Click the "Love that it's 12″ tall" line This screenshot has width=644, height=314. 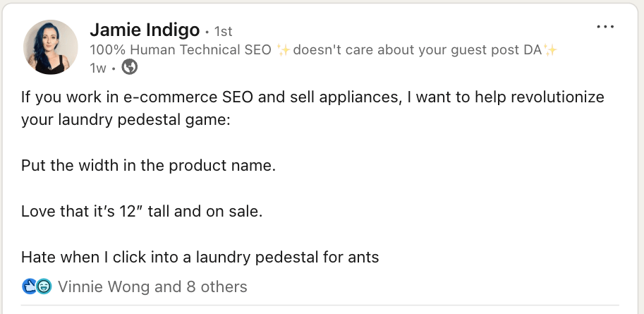point(141,211)
